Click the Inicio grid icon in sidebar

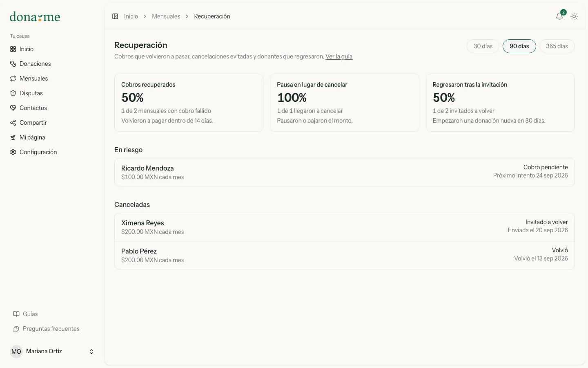(x=13, y=49)
